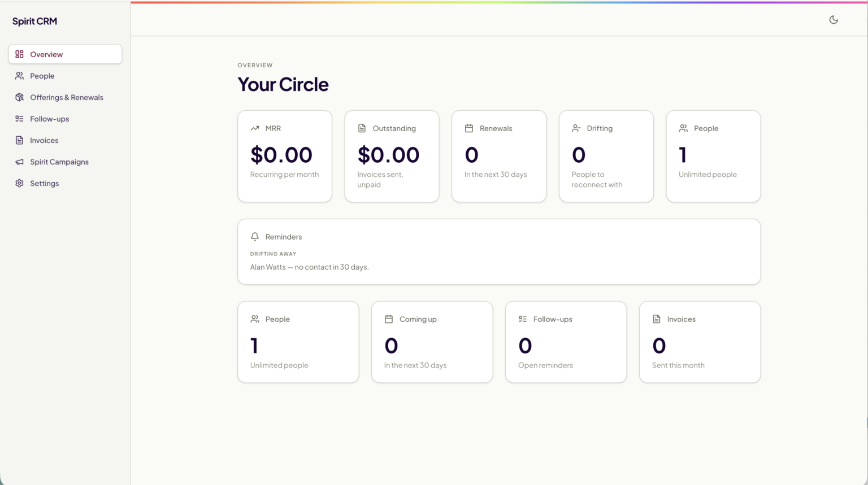868x485 pixels.
Task: Go to the People page in sidebar
Action: (x=65, y=76)
